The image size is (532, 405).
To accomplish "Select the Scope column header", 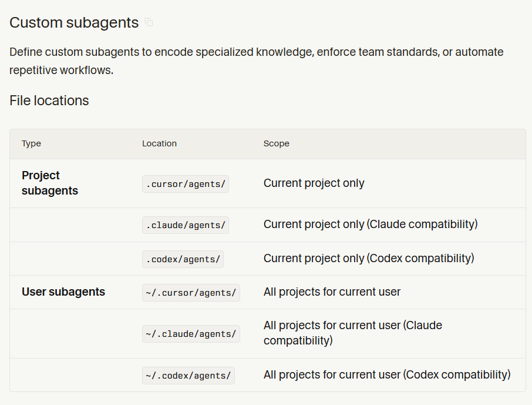I will tap(277, 143).
